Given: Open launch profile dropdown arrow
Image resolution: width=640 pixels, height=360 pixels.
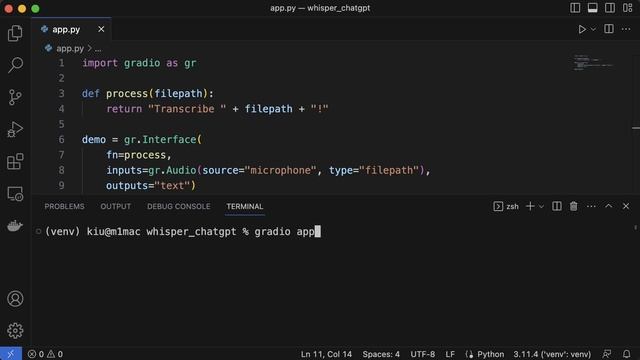Looking at the screenshot, I should tap(541, 207).
